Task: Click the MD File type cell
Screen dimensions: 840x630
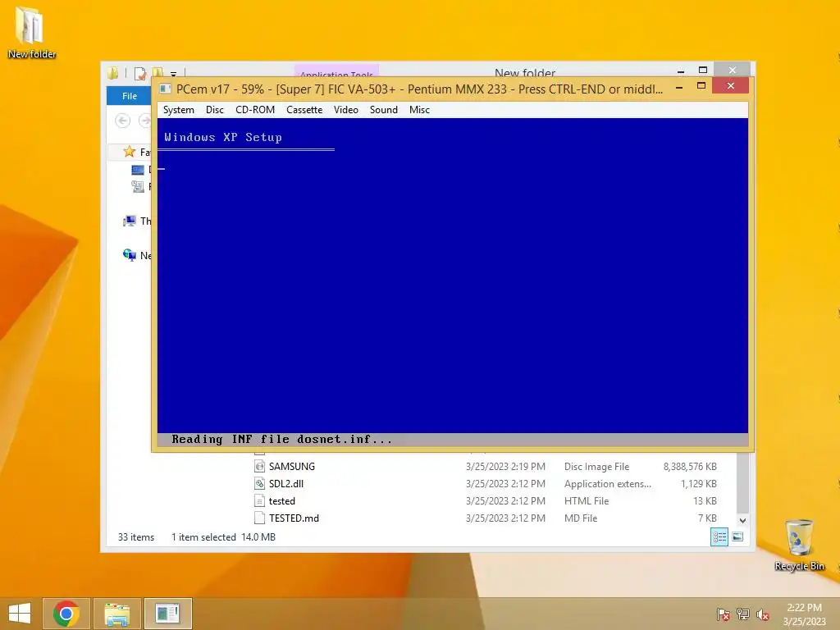Action: click(x=580, y=518)
